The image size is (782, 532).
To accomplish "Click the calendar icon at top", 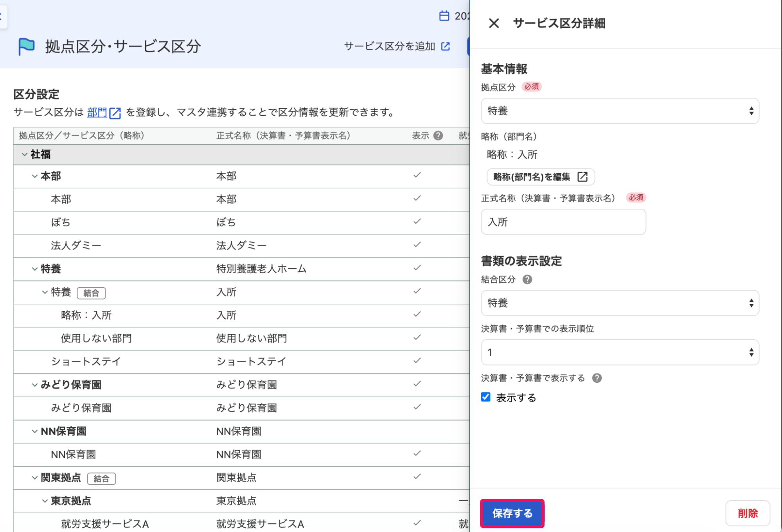I will click(444, 16).
